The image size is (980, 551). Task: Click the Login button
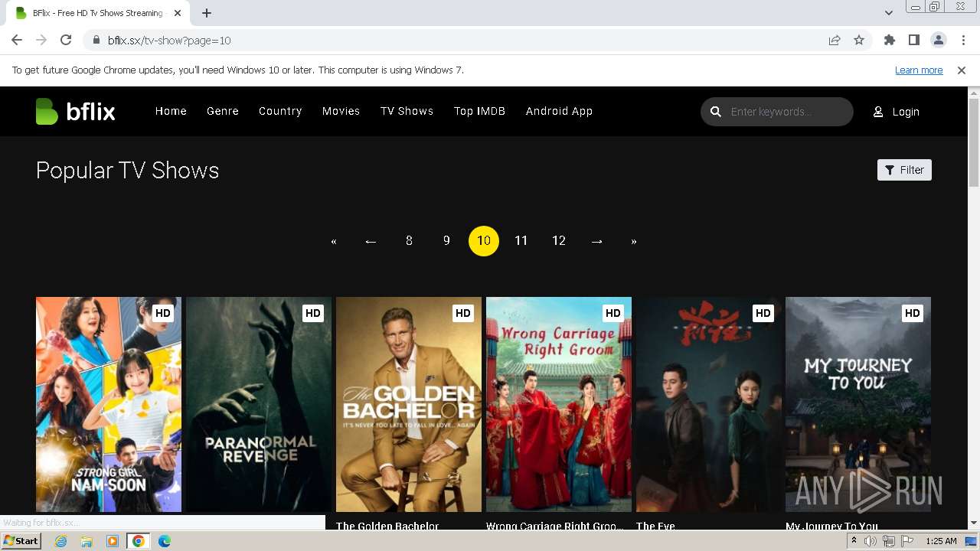coord(897,112)
